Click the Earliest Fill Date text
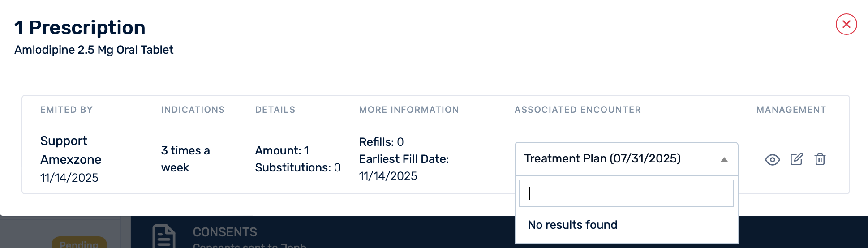Screen dimensions: 868x248 pyautogui.click(x=404, y=159)
